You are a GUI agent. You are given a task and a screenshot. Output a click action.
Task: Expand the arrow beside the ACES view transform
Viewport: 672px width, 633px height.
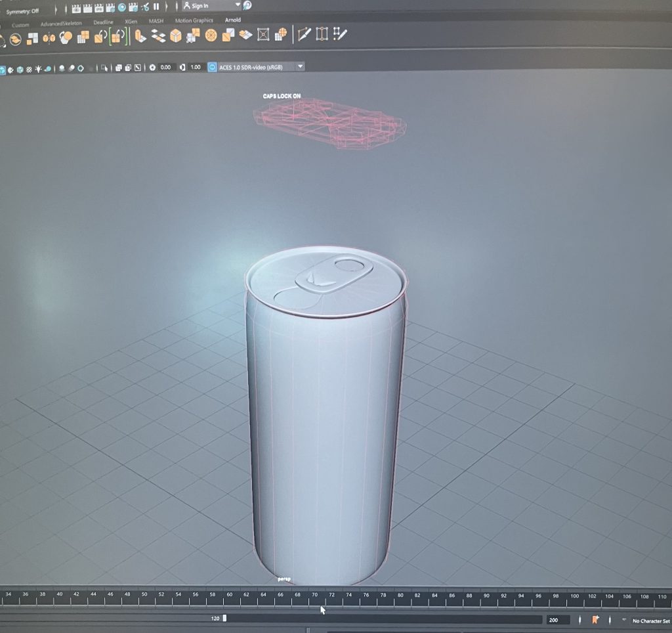point(301,66)
